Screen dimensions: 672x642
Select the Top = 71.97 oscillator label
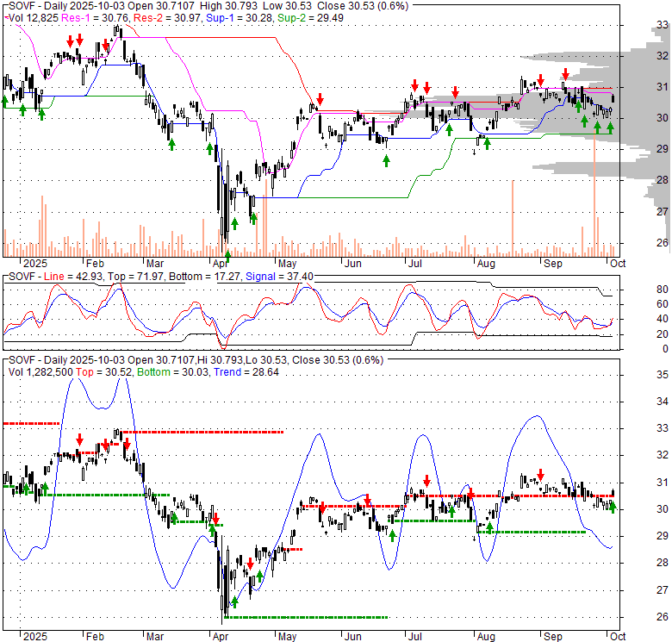tap(135, 277)
